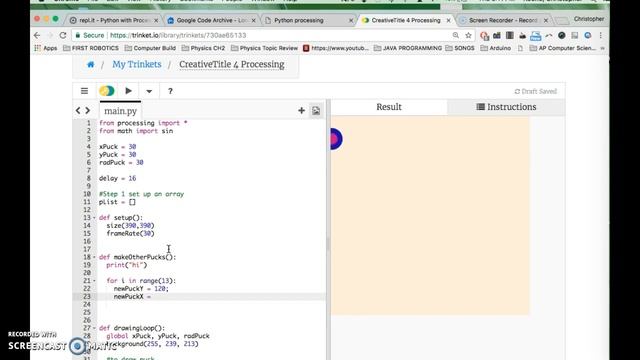Open JAVA PROGRAMMING bookmark folder
The image size is (640, 360).
point(408,48)
